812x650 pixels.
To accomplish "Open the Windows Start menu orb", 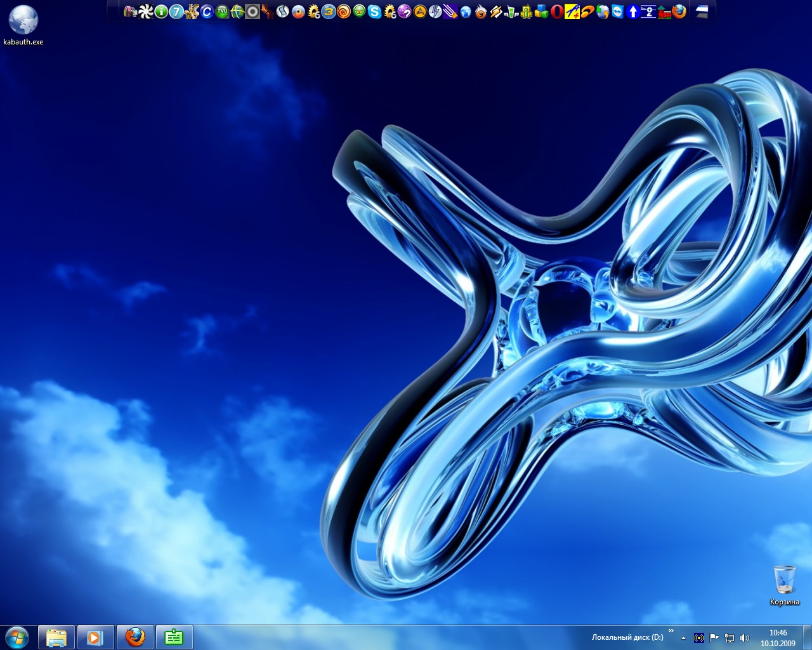I will (x=17, y=637).
